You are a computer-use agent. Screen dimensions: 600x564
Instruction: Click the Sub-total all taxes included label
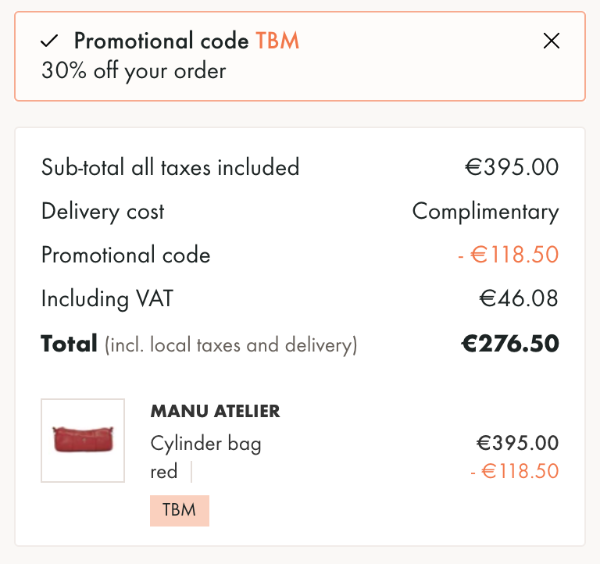(x=170, y=168)
